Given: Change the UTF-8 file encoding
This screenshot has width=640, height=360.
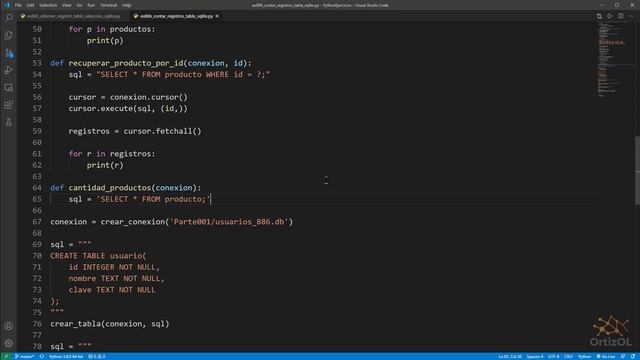Looking at the screenshot, I should click(x=553, y=356).
